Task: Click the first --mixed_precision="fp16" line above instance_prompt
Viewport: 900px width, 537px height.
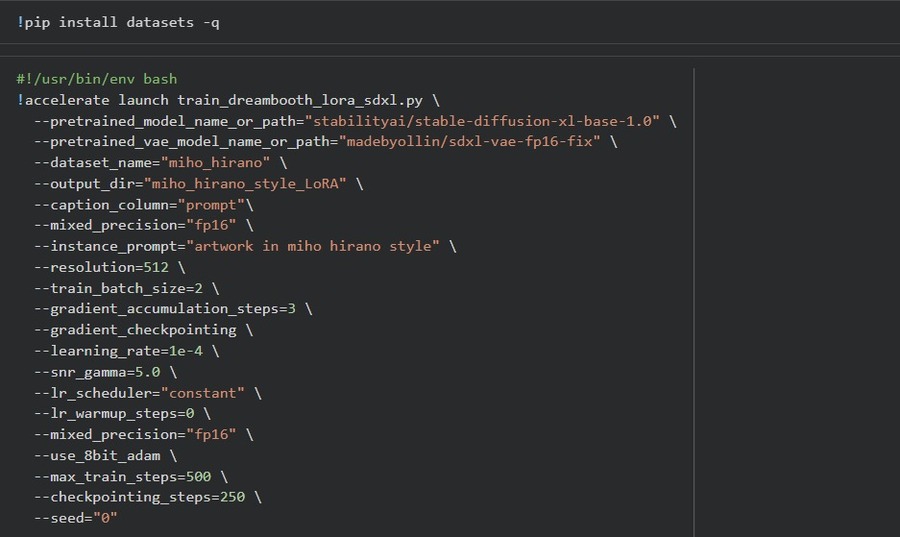Action: click(143, 225)
